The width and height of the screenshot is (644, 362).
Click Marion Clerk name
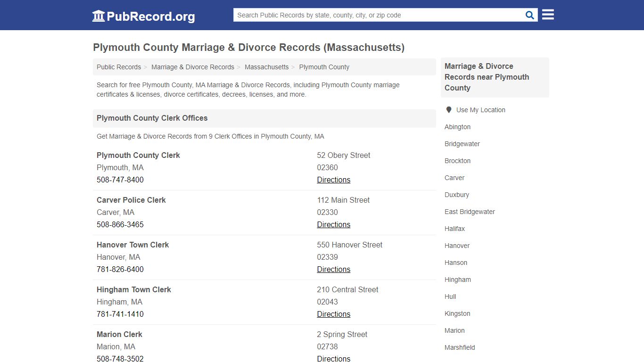(119, 334)
